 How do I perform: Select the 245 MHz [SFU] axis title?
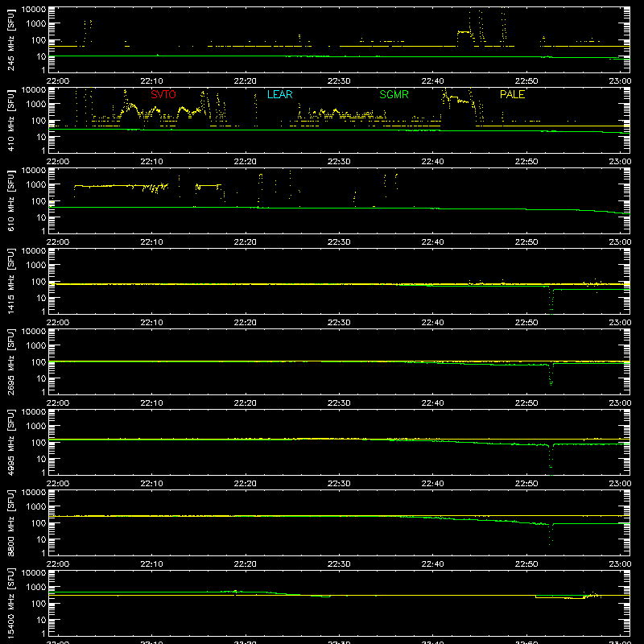click(x=10, y=39)
